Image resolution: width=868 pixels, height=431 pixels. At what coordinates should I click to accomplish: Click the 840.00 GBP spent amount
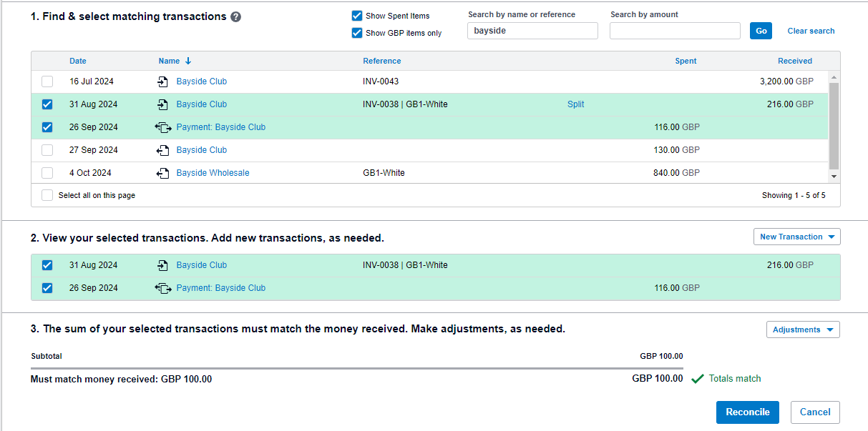click(676, 173)
